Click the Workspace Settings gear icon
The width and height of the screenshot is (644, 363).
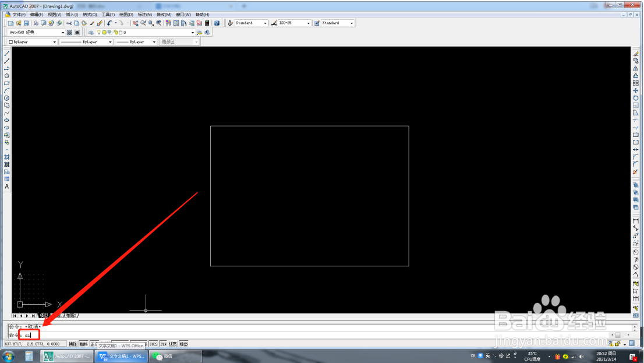[x=69, y=32]
